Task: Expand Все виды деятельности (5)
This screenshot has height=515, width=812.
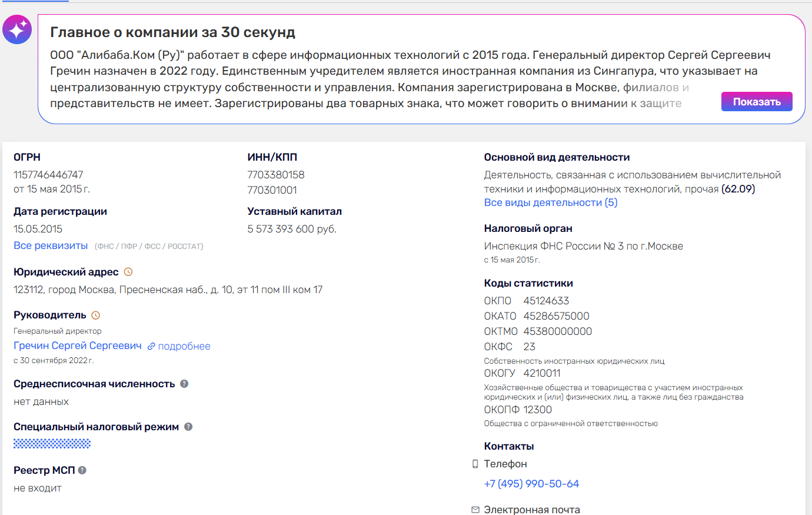Action: 550,202
